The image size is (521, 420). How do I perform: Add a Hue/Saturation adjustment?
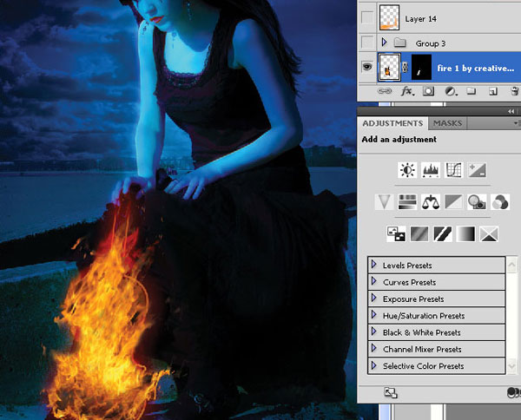(407, 202)
